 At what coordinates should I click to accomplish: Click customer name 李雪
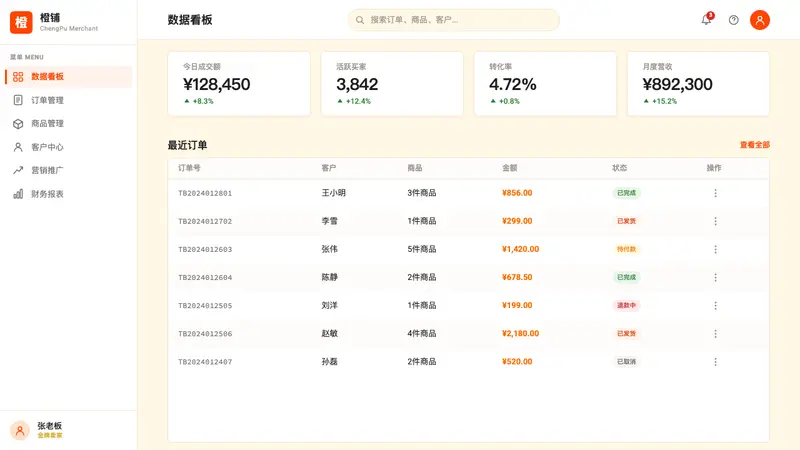point(330,221)
